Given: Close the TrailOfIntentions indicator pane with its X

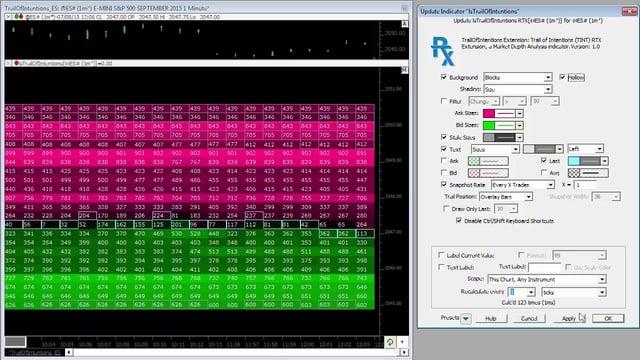Looking at the screenshot, I should click(x=8, y=63).
